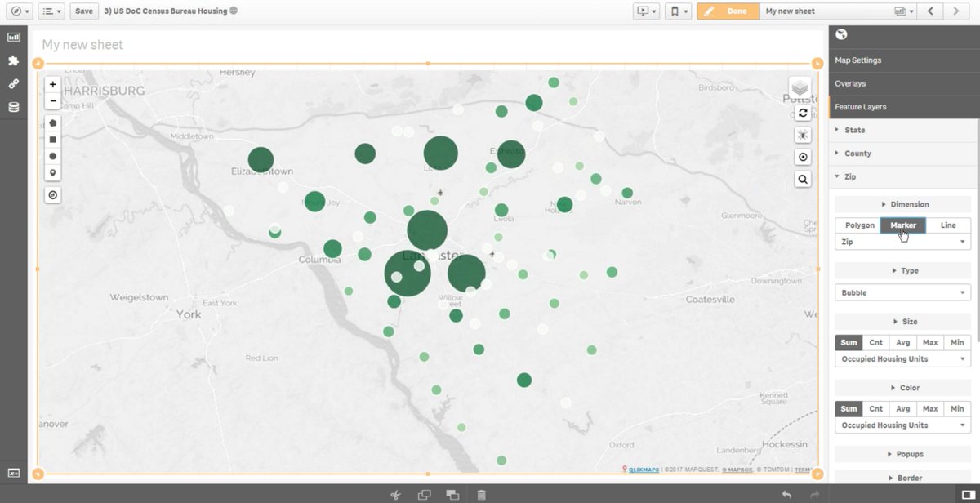This screenshot has height=503, width=980.
Task: Select the circle selection map tool
Action: coord(52,156)
